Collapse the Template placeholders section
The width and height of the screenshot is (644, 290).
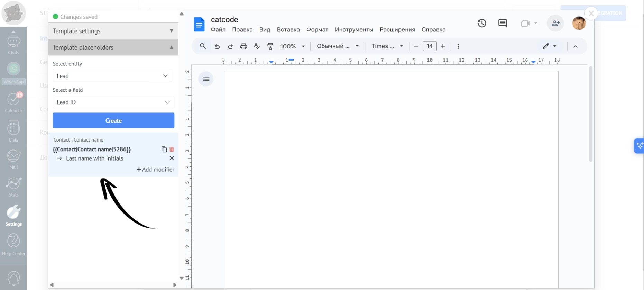pos(171,47)
